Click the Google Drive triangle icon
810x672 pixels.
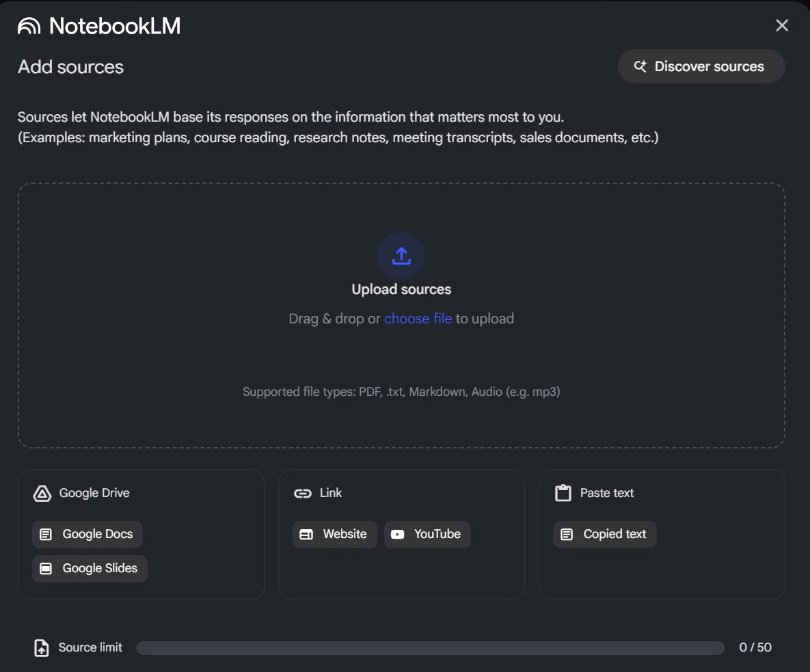(42, 494)
